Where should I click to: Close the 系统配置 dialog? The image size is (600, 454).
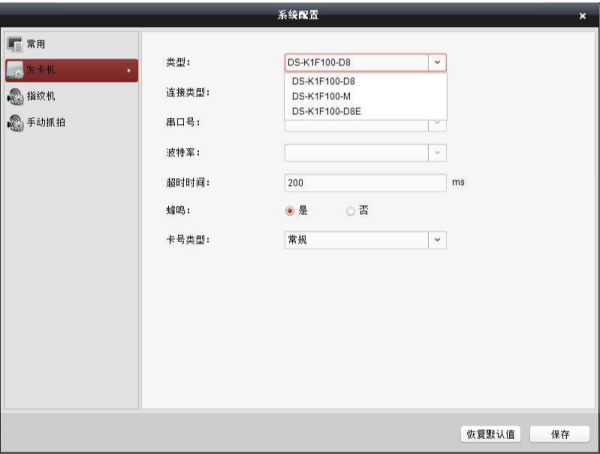point(582,16)
